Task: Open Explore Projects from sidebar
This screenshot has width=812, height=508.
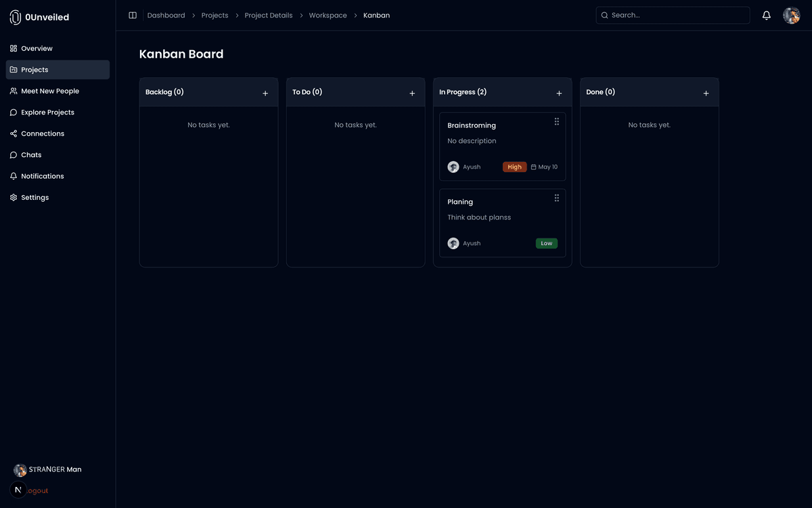Action: [x=47, y=112]
